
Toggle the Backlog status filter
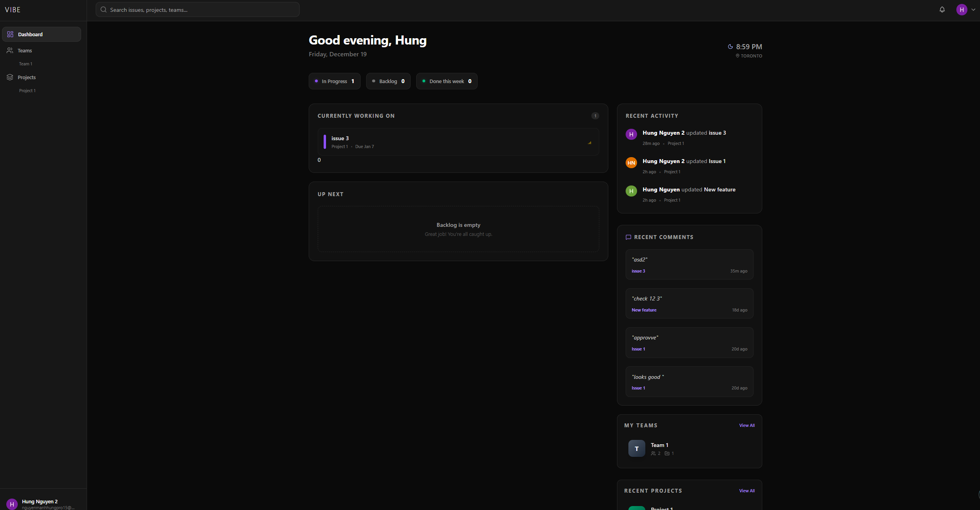click(x=388, y=81)
